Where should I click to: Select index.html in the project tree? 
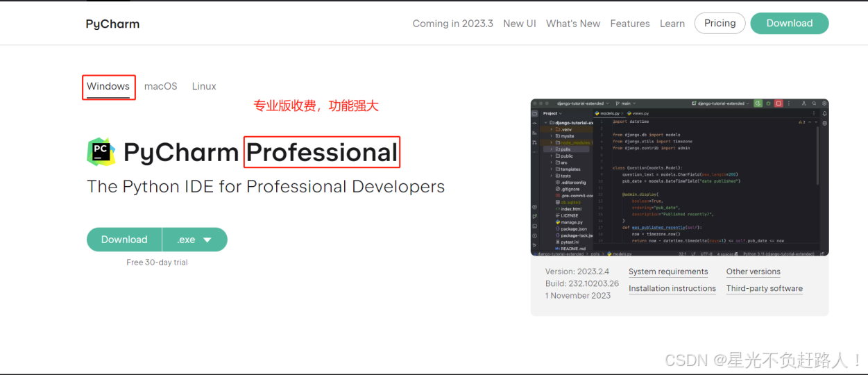569,209
